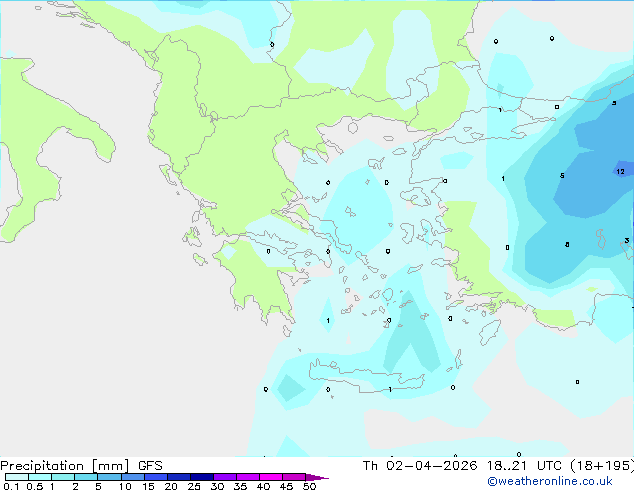Viewport: 634px width, 490px height.
Task: Click the legend label '35'
Action: [x=240, y=486]
